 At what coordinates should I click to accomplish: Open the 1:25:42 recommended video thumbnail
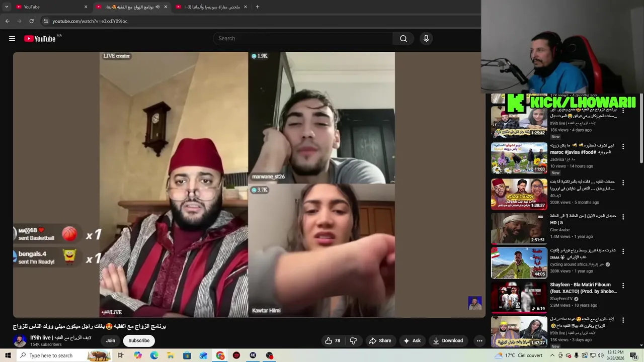click(x=519, y=122)
